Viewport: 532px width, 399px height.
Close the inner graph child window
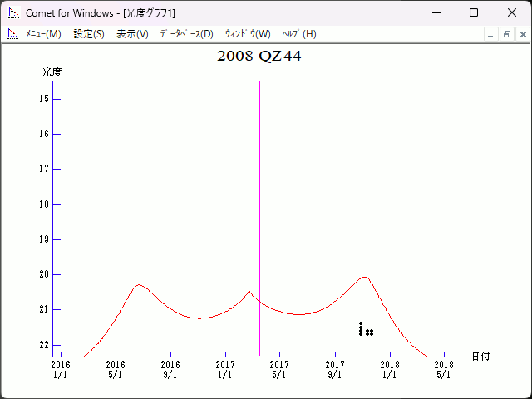(x=521, y=34)
